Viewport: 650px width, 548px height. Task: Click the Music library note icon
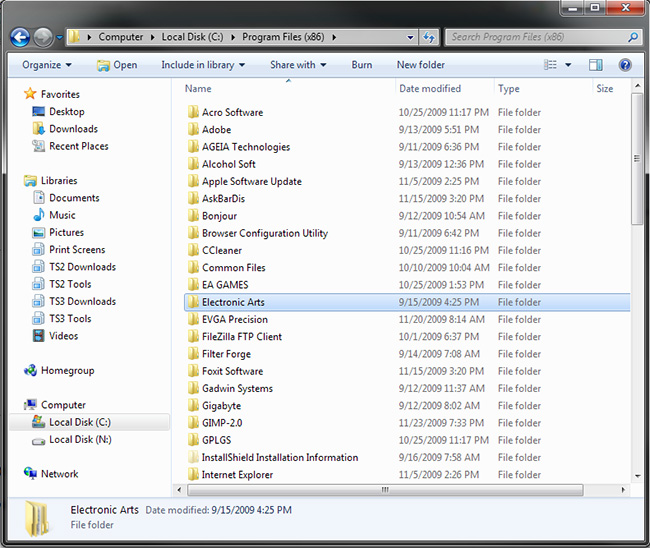point(39,215)
